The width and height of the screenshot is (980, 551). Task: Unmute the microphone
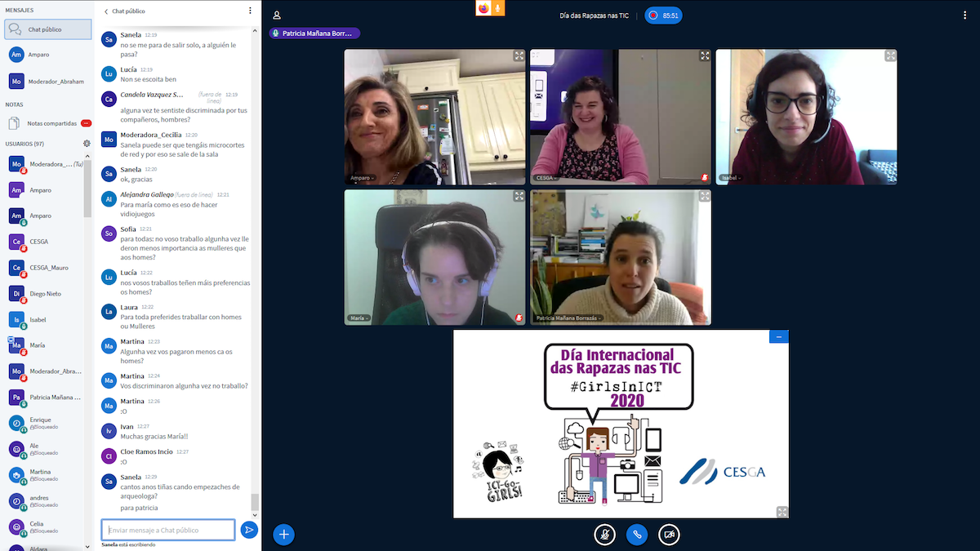[x=604, y=535]
